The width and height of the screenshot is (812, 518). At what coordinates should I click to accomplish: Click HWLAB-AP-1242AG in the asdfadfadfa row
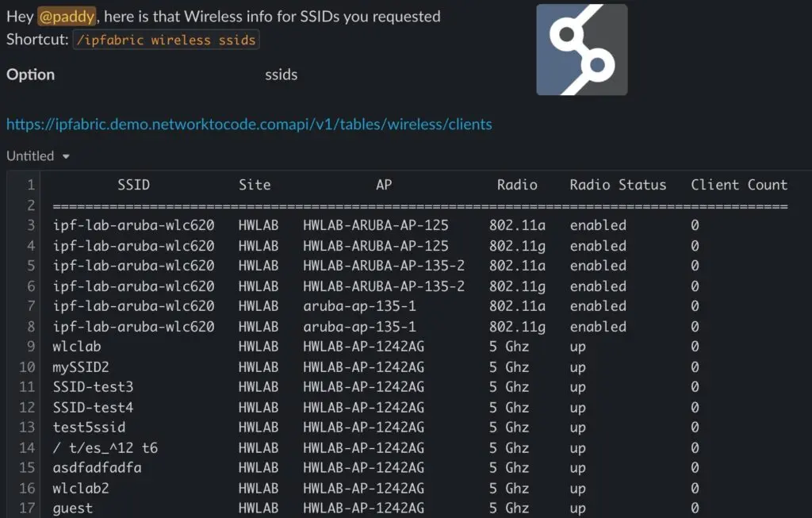pyautogui.click(x=363, y=468)
